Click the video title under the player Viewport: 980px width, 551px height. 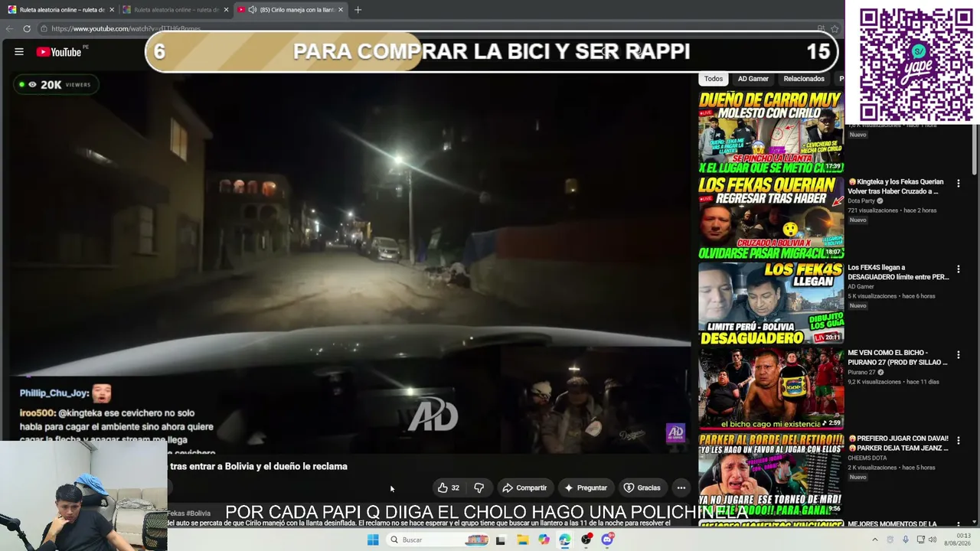[x=259, y=466]
